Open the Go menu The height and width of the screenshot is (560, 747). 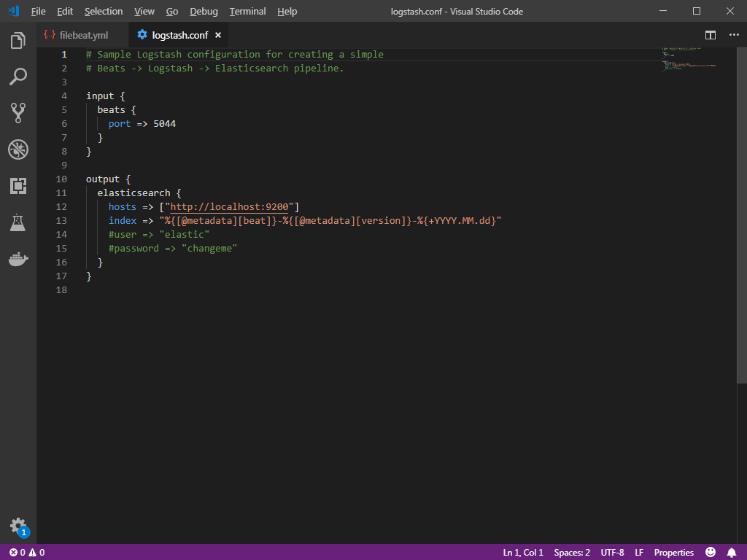point(172,12)
